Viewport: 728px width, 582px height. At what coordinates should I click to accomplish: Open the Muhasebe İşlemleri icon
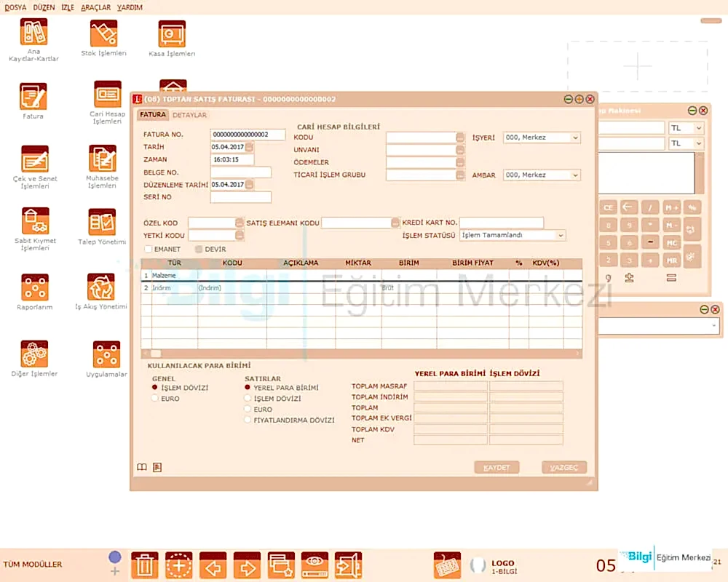tap(103, 159)
